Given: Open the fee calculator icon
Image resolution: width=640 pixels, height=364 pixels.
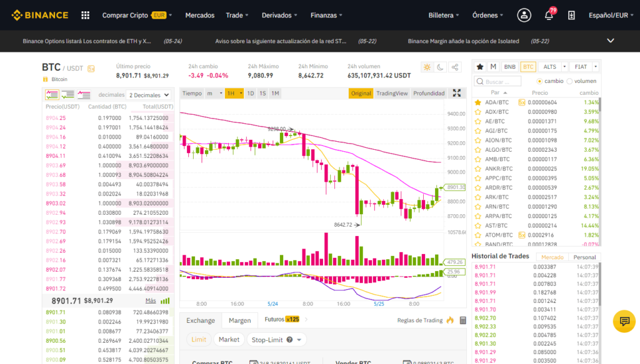Looking at the screenshot, I should coord(463,320).
